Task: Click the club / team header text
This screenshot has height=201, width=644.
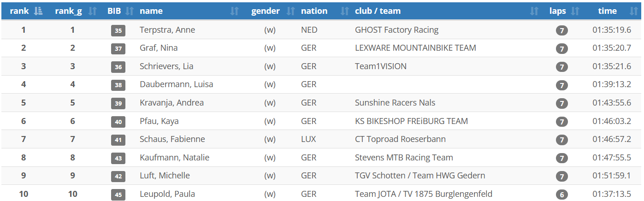Action: coord(378,11)
